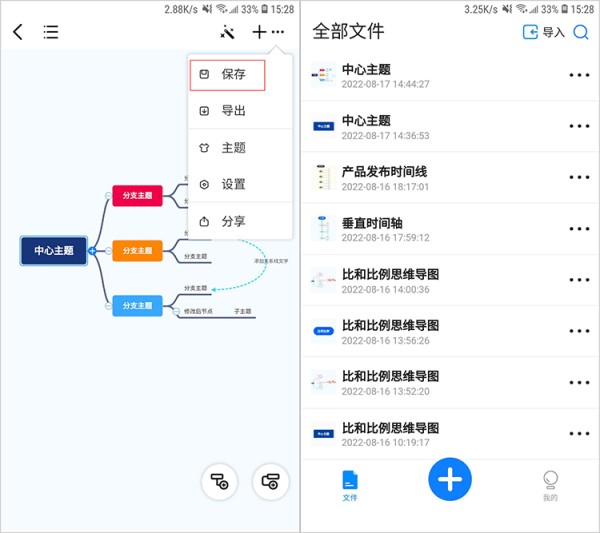This screenshot has height=533, width=600.
Task: Open the magic wand style tool
Action: [227, 32]
